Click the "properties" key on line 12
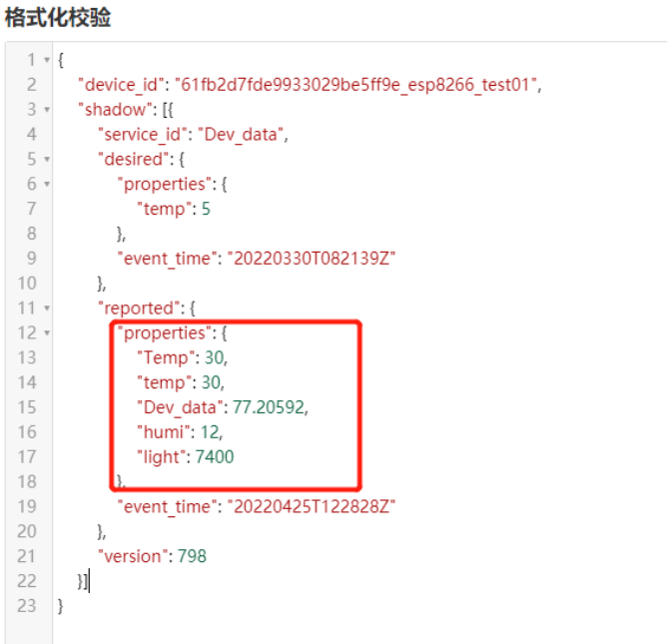The image size is (667, 644). (x=165, y=333)
